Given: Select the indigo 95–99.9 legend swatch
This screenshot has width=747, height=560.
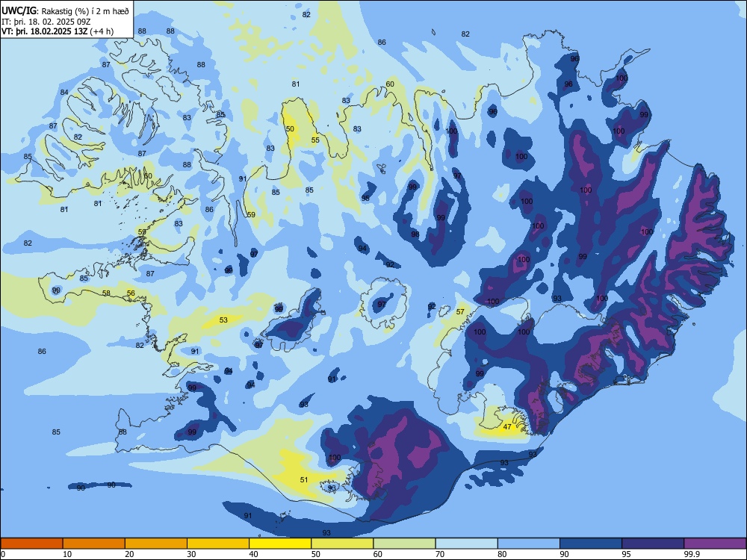Looking at the screenshot, I should (653, 544).
